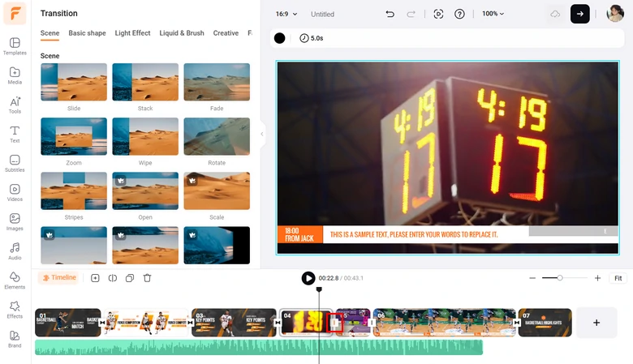Pick the black background color swatch
633x364 pixels.
pos(279,38)
